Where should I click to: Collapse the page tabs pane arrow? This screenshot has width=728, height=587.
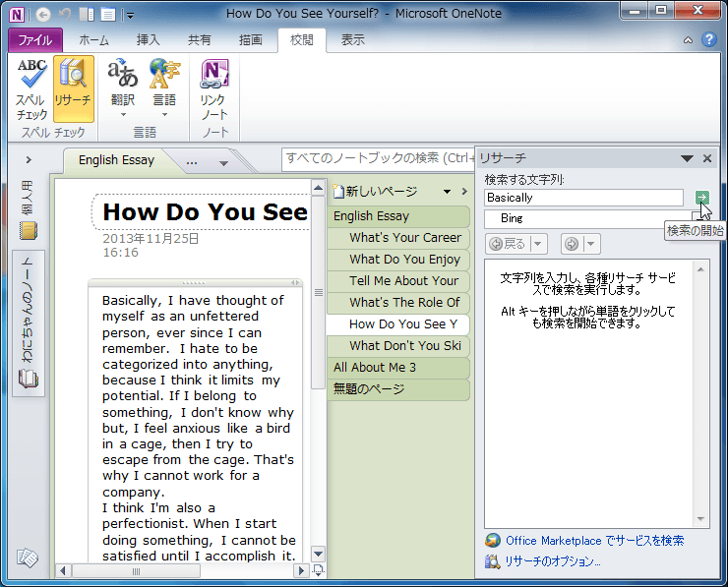tap(464, 191)
